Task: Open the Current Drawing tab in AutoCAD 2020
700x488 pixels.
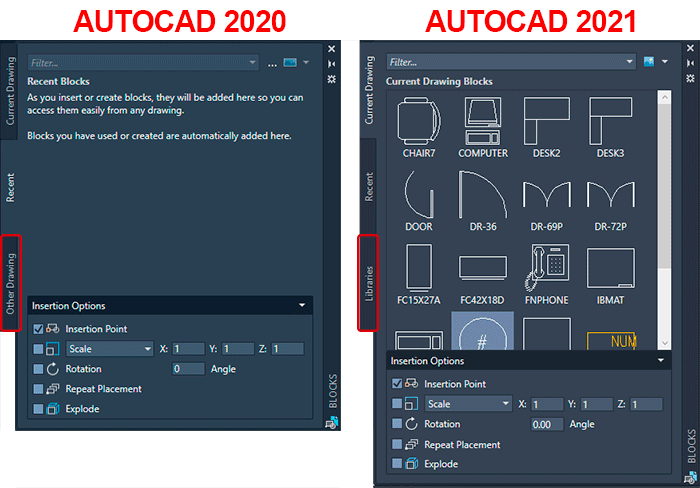Action: (x=10, y=91)
